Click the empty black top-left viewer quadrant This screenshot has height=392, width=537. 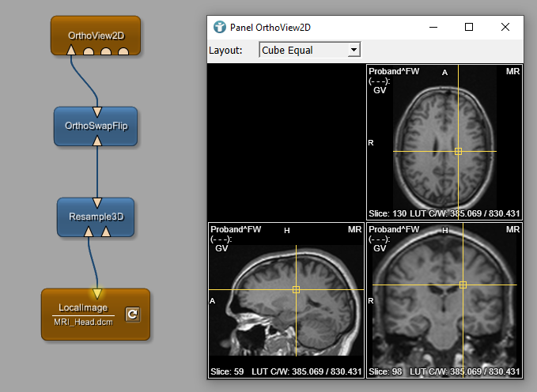(x=286, y=142)
